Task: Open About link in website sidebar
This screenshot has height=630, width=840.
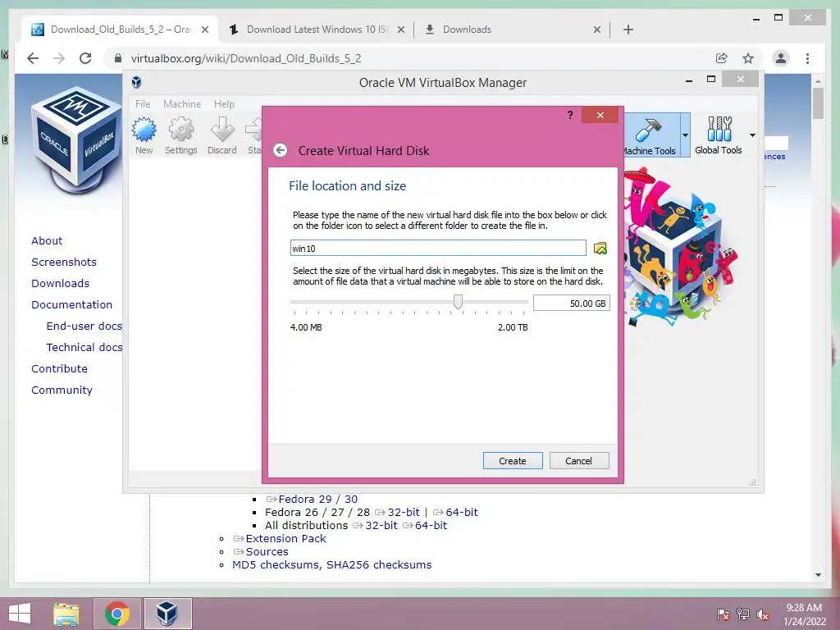Action: [47, 240]
